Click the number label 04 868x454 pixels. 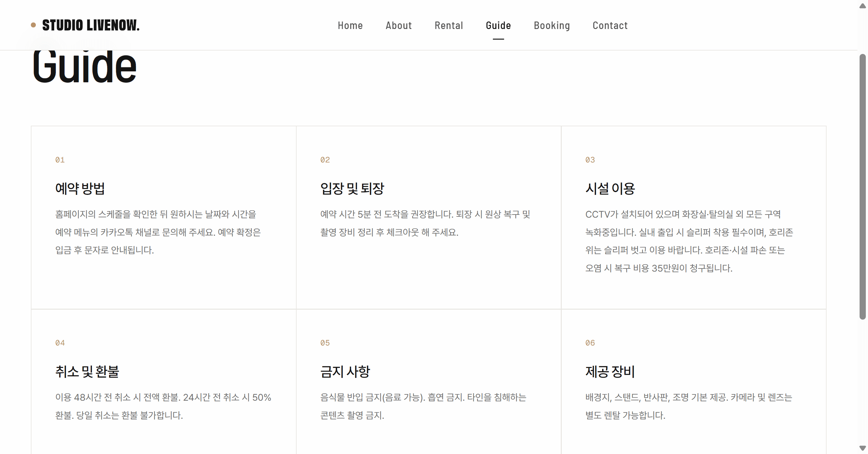tap(60, 343)
